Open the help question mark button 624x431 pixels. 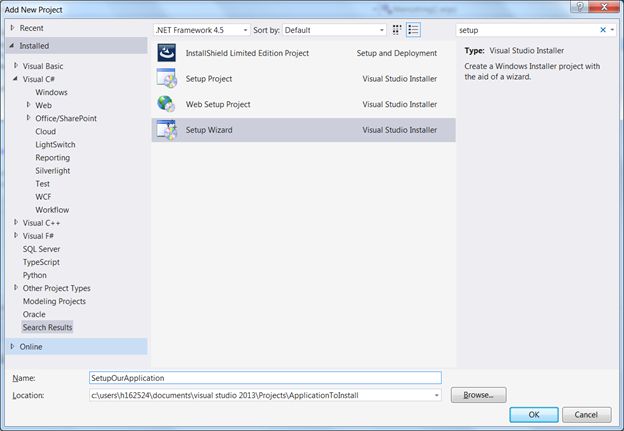coord(580,7)
